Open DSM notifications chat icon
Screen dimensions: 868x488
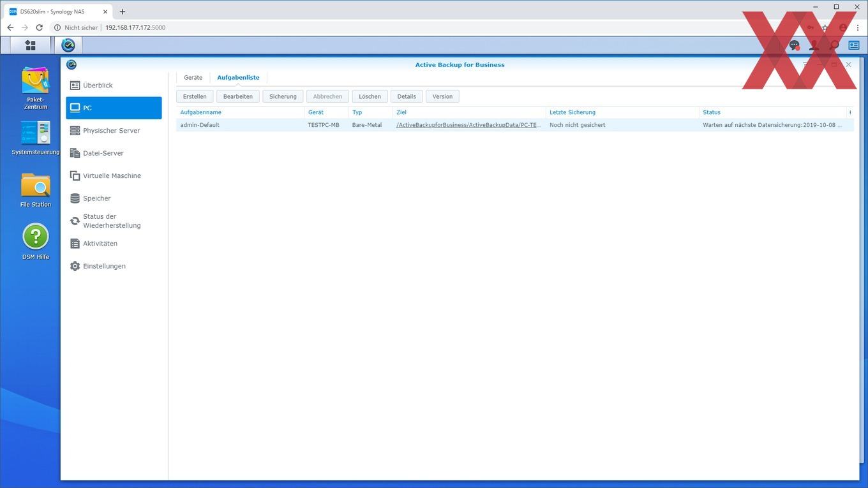[794, 45]
